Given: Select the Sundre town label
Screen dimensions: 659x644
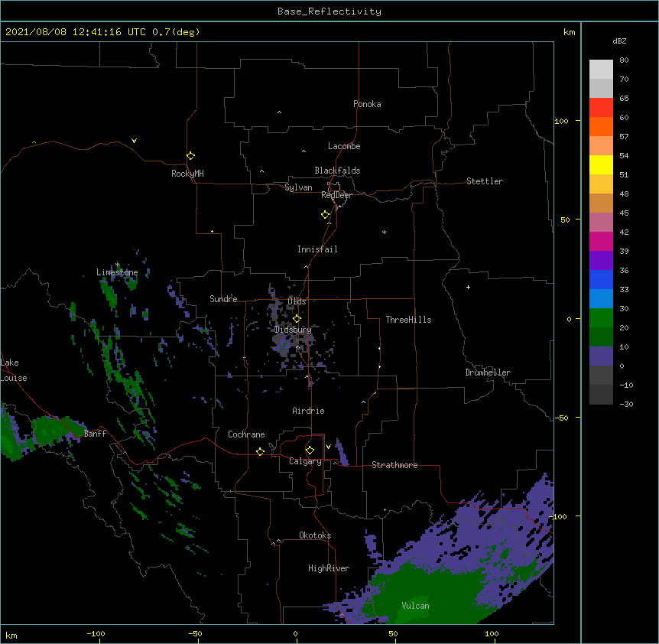Looking at the screenshot, I should click(x=223, y=299).
